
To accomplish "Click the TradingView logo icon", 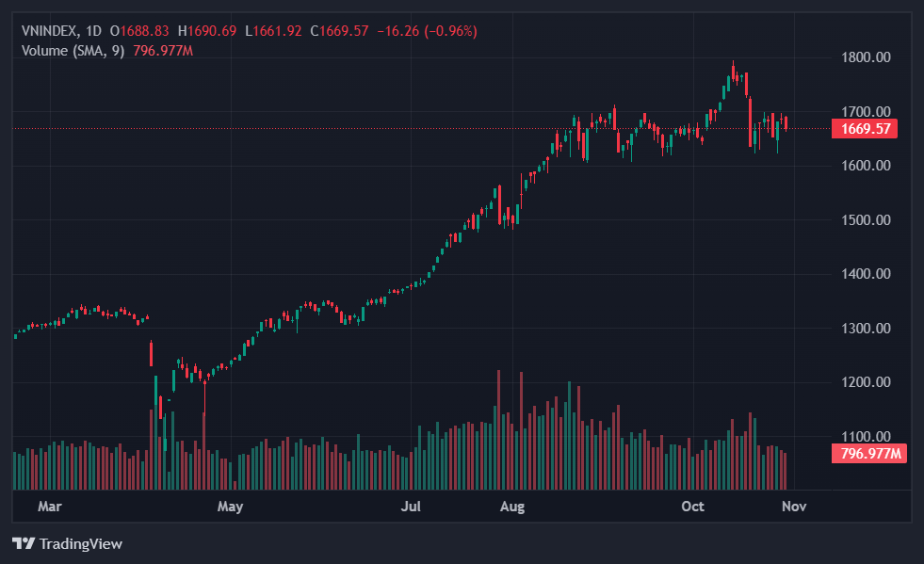I will (24, 543).
